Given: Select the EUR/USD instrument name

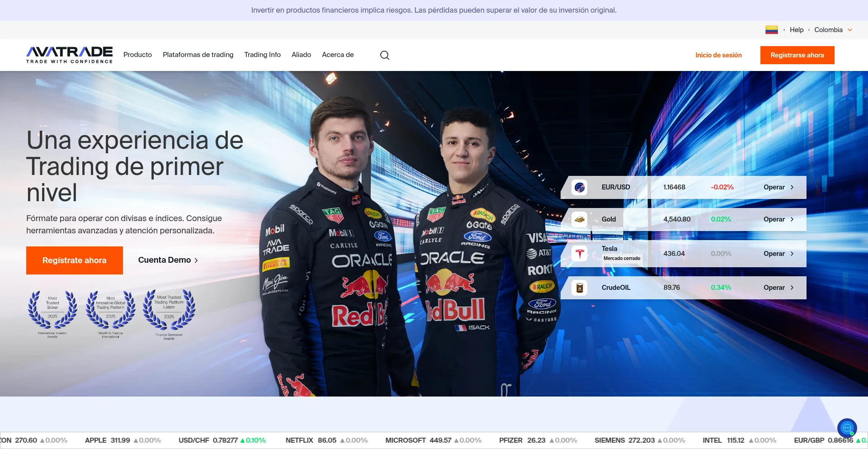Looking at the screenshot, I should tap(616, 187).
